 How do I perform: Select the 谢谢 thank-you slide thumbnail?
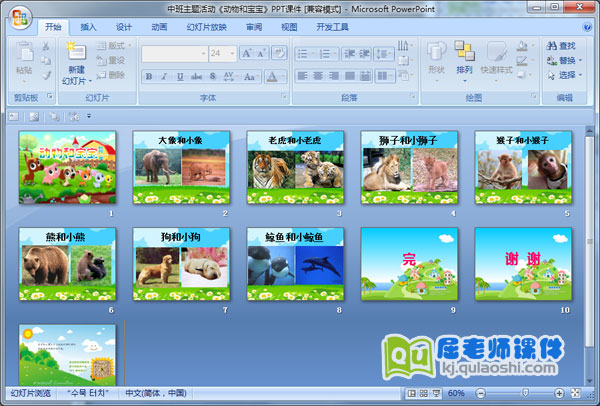pyautogui.click(x=523, y=264)
